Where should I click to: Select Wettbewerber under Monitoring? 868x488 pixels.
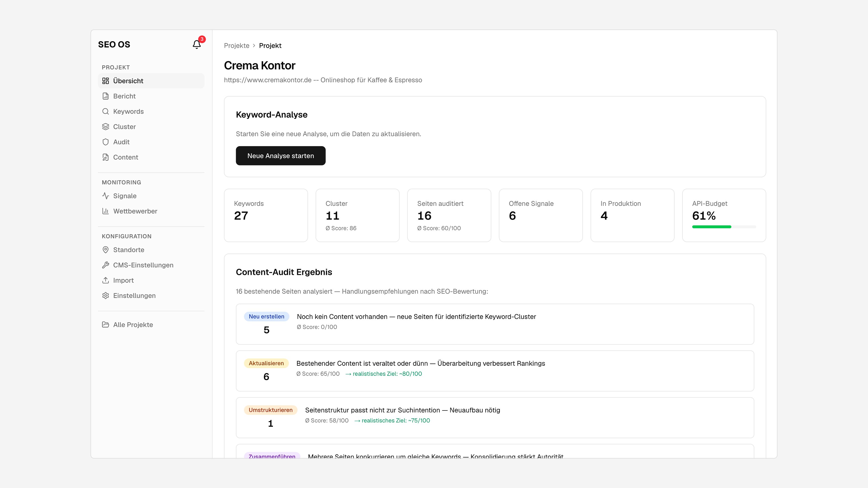coord(151,211)
